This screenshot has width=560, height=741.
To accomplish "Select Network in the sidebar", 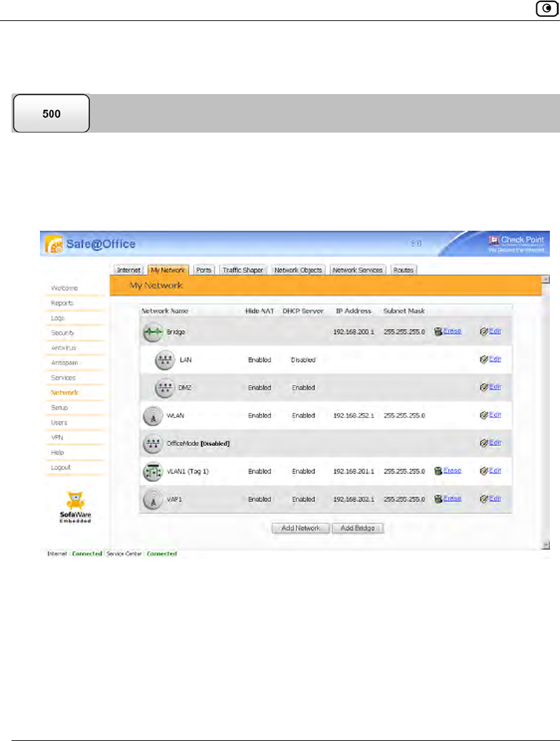I will [65, 392].
